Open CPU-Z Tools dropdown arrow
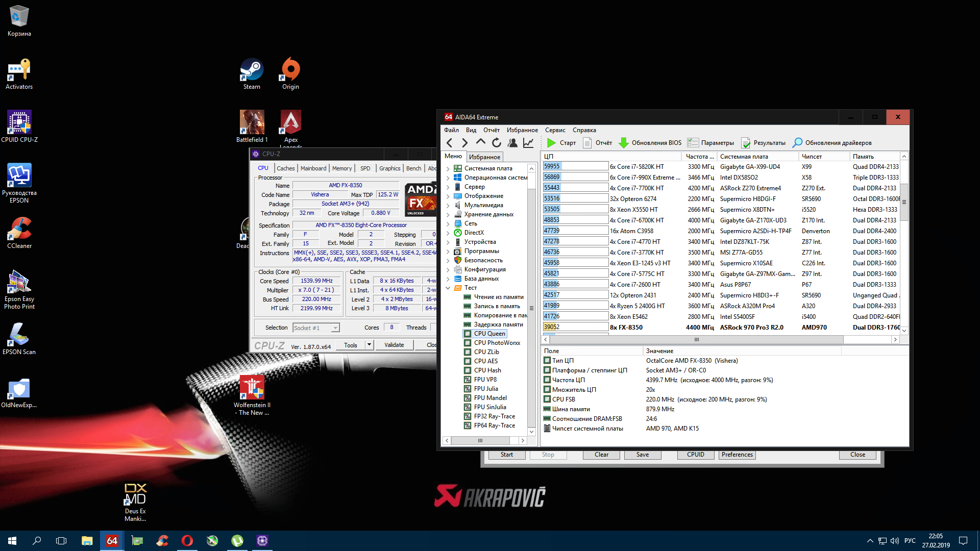Screen dimensions: 980x551 (369, 345)
